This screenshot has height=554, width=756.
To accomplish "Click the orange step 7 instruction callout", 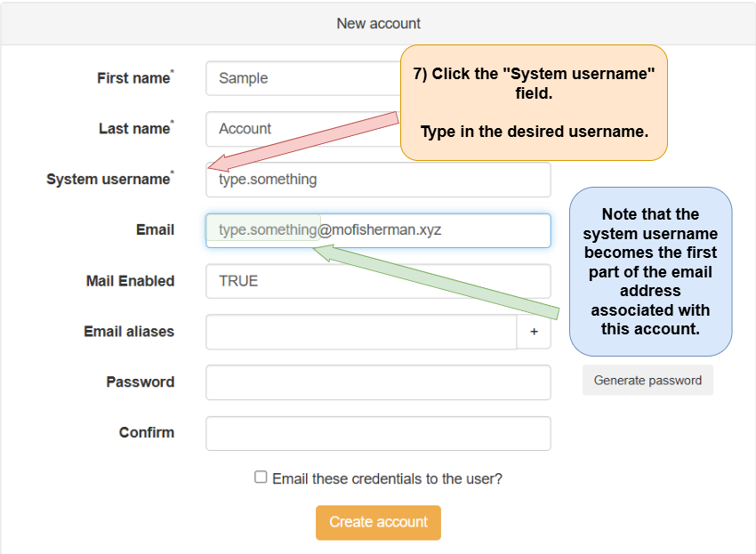I will click(x=534, y=102).
